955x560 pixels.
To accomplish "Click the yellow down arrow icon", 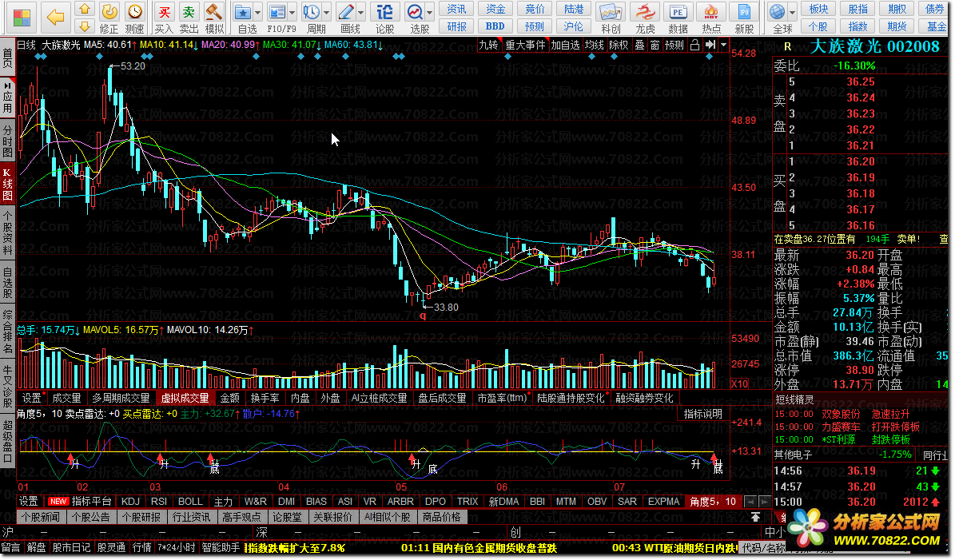I will pyautogui.click(x=84, y=26).
